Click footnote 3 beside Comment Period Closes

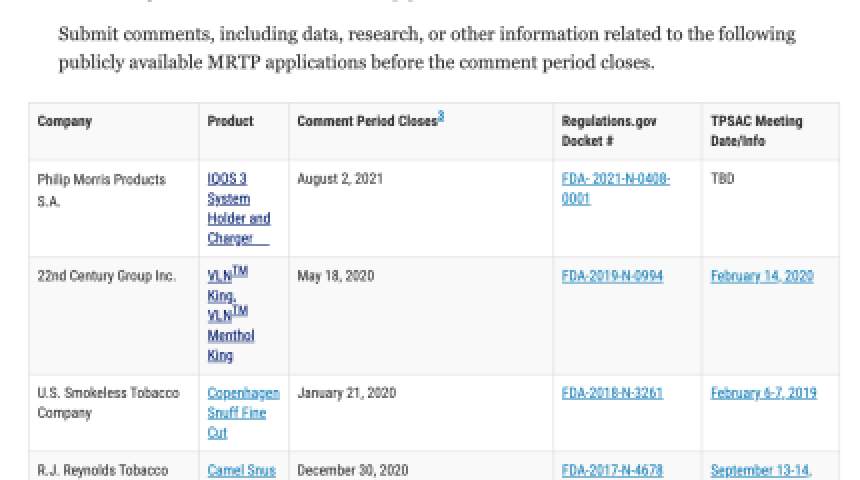[x=441, y=117]
